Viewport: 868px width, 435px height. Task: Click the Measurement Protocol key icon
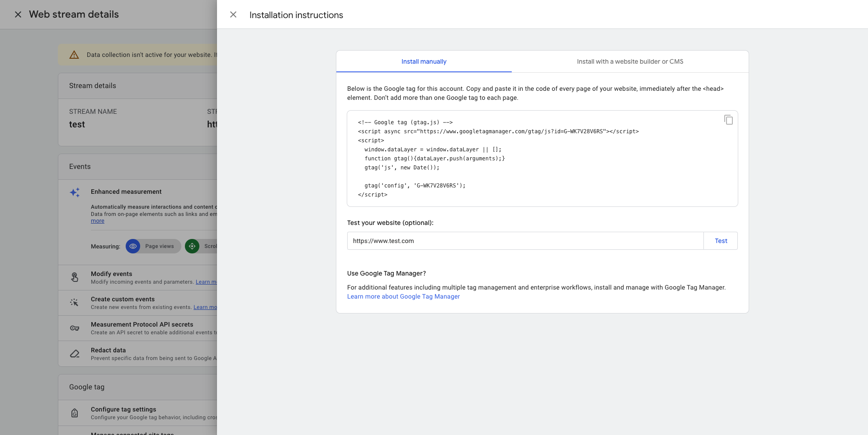click(x=75, y=328)
